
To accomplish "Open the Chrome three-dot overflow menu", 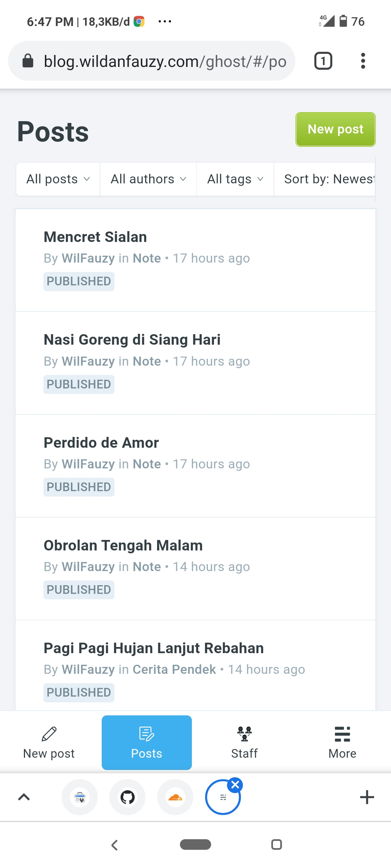I will point(363,61).
